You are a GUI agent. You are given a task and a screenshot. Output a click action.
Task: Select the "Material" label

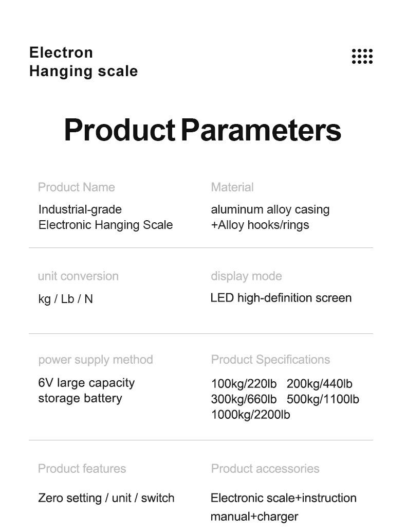point(232,187)
